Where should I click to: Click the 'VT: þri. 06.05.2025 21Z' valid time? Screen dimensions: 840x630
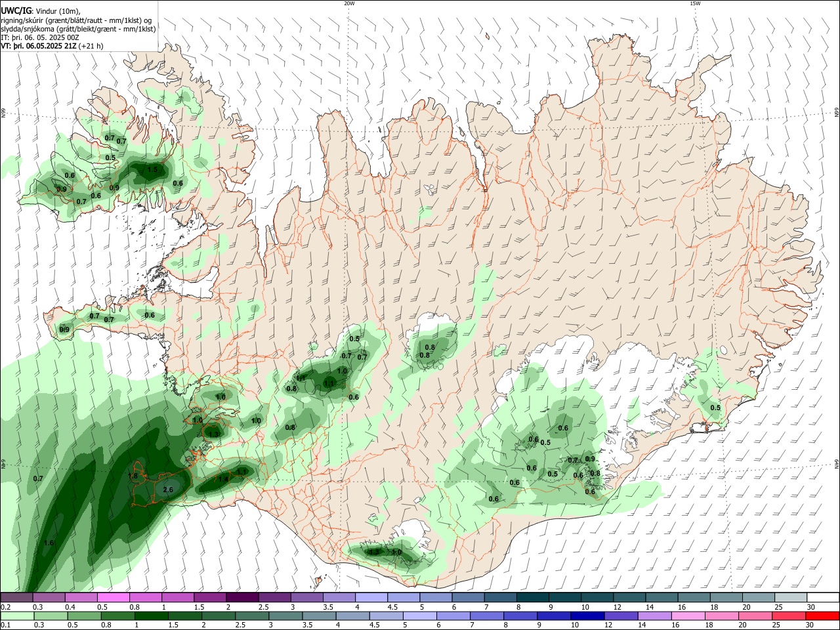point(38,46)
